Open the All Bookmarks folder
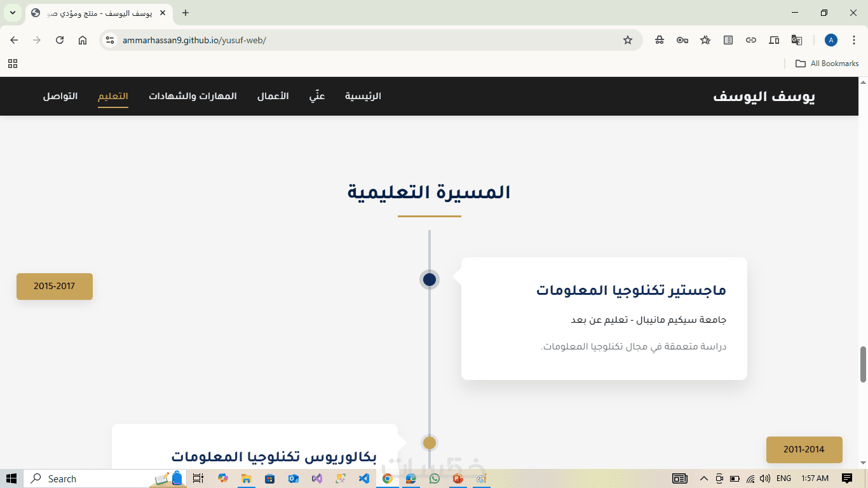The image size is (868, 488). coord(827,64)
